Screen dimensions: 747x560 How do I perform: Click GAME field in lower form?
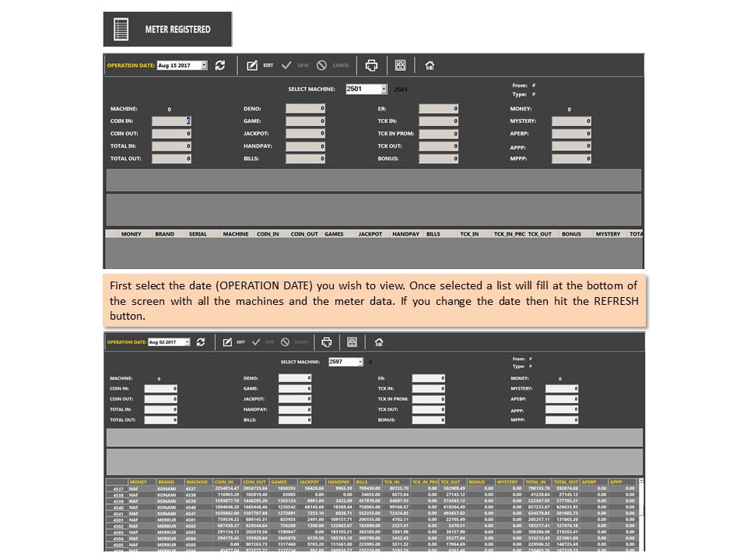pos(295,389)
